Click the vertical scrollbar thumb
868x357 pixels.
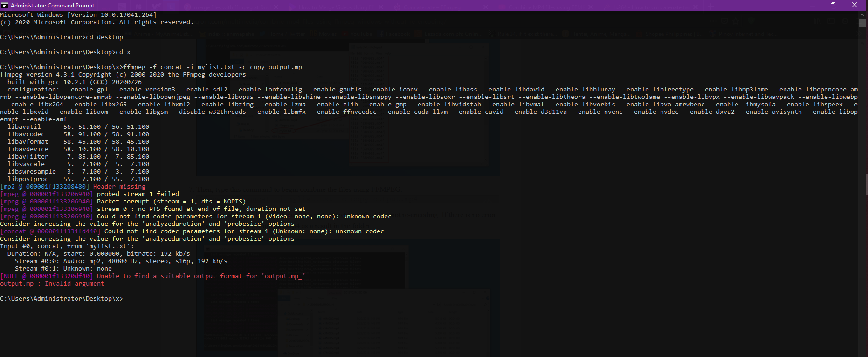862,23
